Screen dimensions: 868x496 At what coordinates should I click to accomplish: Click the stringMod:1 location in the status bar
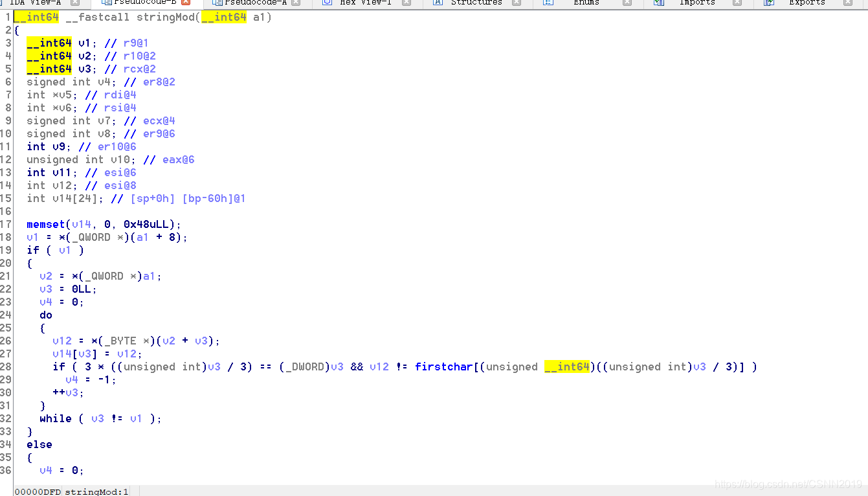[96, 491]
